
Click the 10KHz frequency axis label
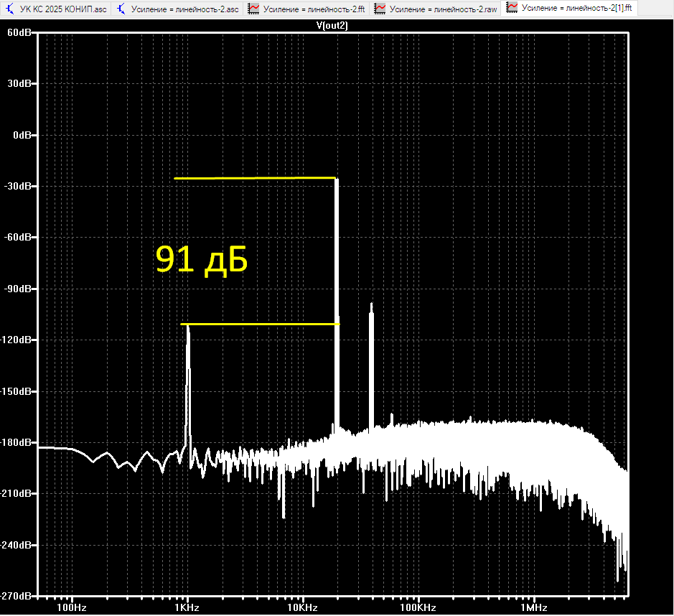(x=303, y=607)
